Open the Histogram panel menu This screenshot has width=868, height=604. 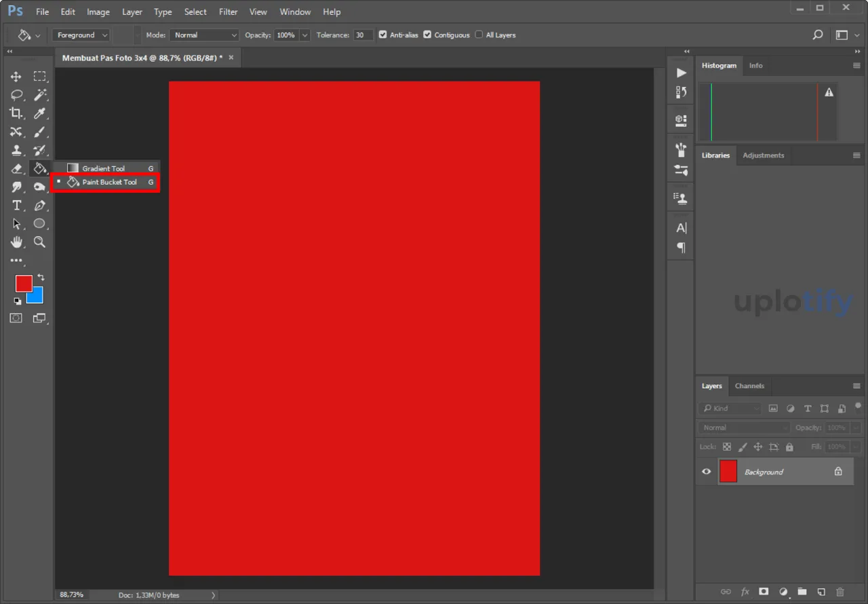click(856, 65)
